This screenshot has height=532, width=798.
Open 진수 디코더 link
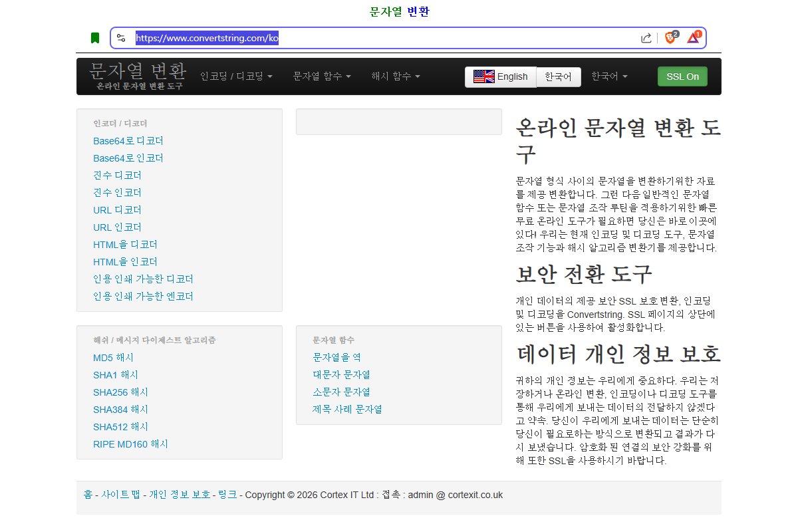coord(117,176)
